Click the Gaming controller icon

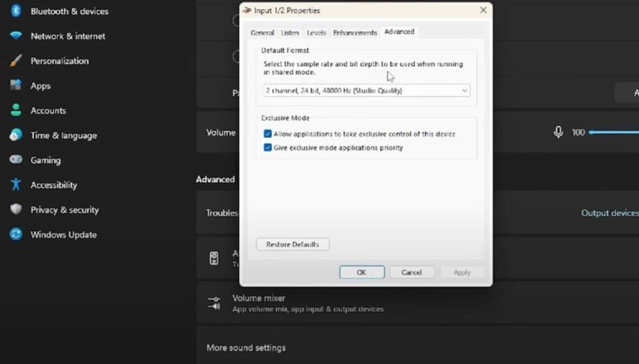point(16,159)
